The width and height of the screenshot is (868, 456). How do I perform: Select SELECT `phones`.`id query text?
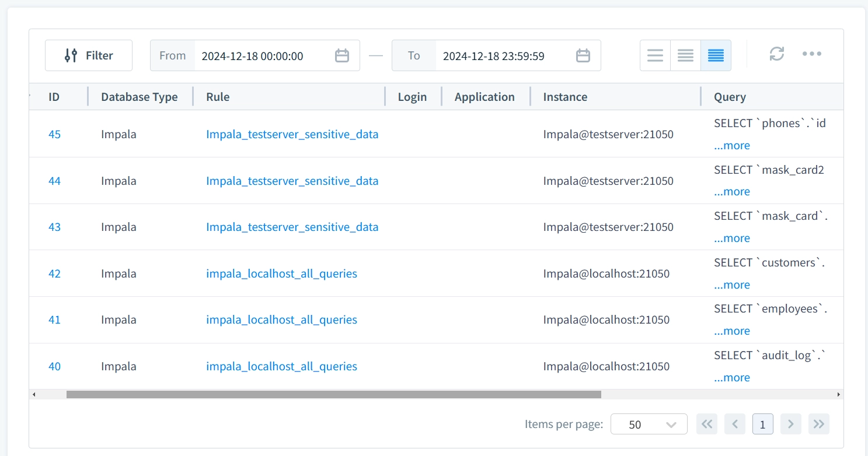click(770, 123)
